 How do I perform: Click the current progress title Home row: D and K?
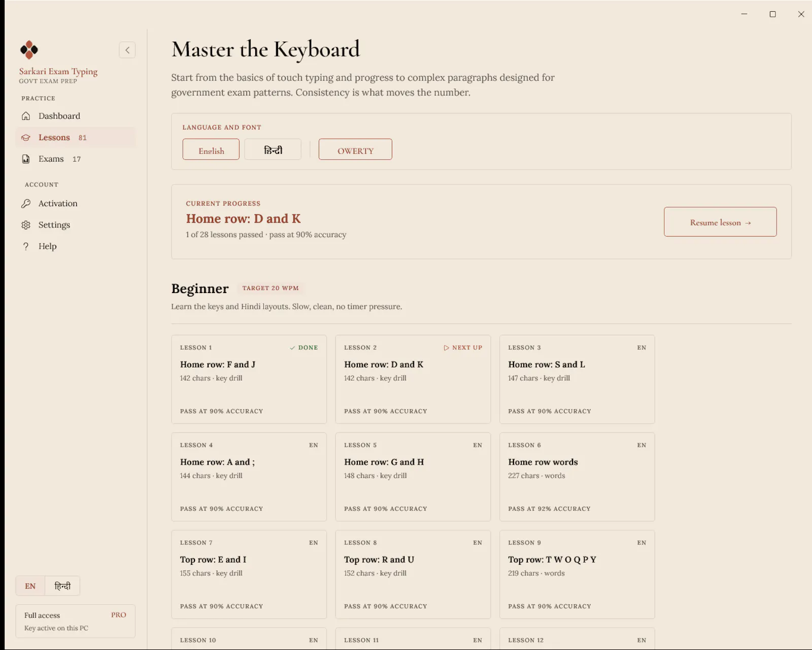[243, 219]
